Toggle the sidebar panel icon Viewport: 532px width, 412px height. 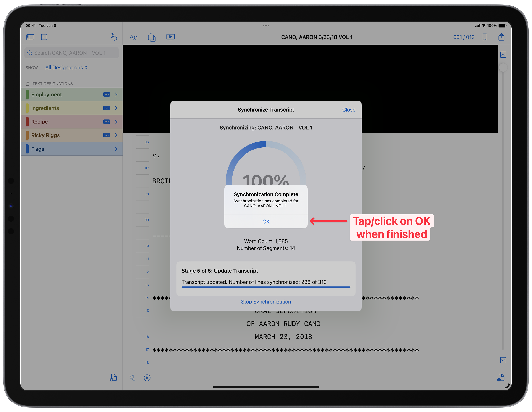click(30, 37)
